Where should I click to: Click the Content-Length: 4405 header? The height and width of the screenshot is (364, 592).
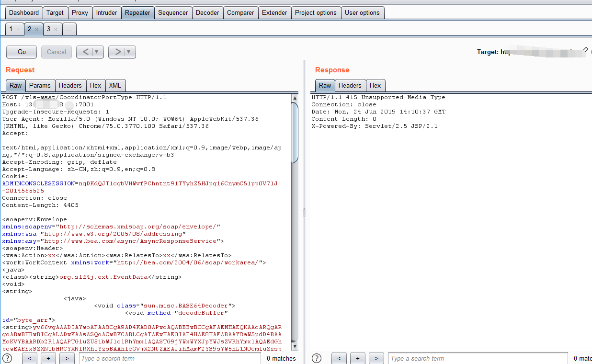(40, 205)
